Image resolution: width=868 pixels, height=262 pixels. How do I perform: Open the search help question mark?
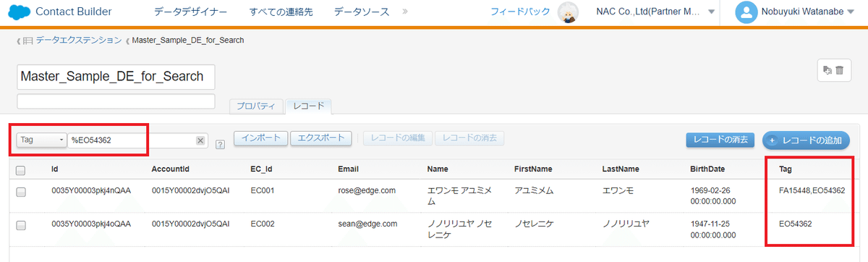pyautogui.click(x=220, y=145)
